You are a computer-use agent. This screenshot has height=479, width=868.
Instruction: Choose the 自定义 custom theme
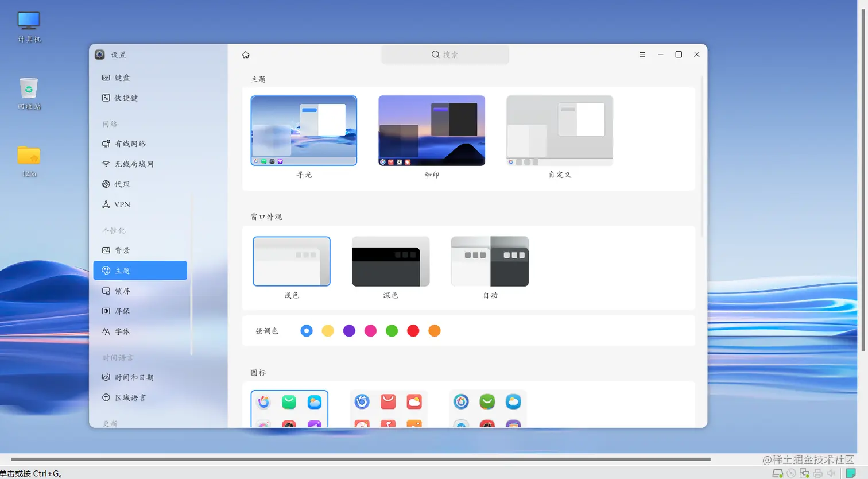(x=560, y=131)
